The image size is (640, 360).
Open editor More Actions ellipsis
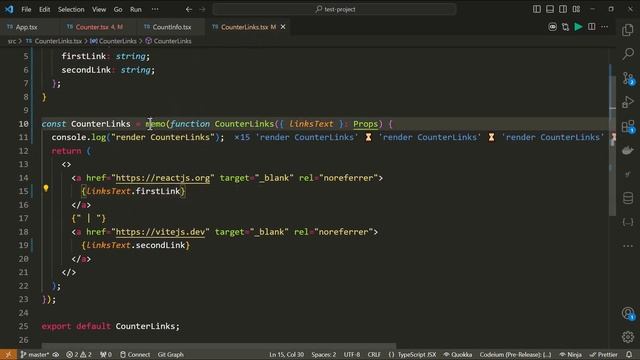pyautogui.click(x=604, y=27)
